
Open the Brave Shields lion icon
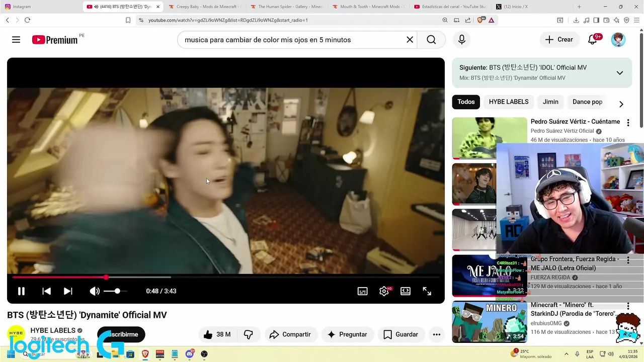[480, 20]
